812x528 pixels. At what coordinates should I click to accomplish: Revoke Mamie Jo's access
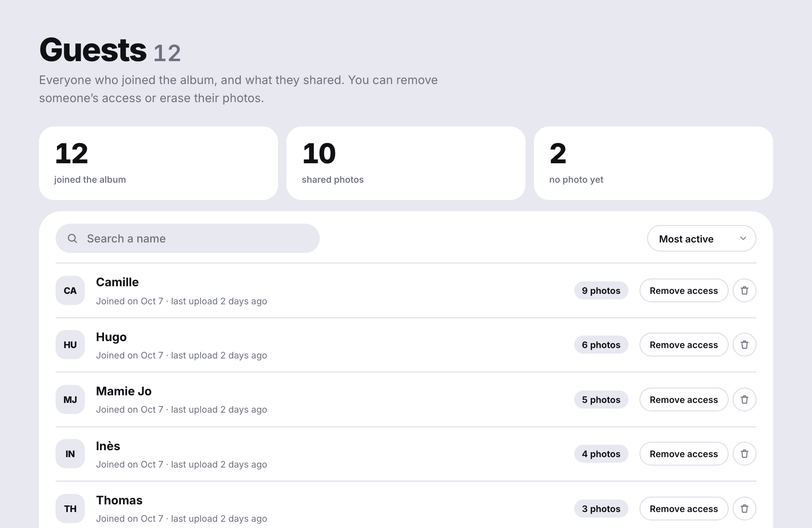point(684,399)
